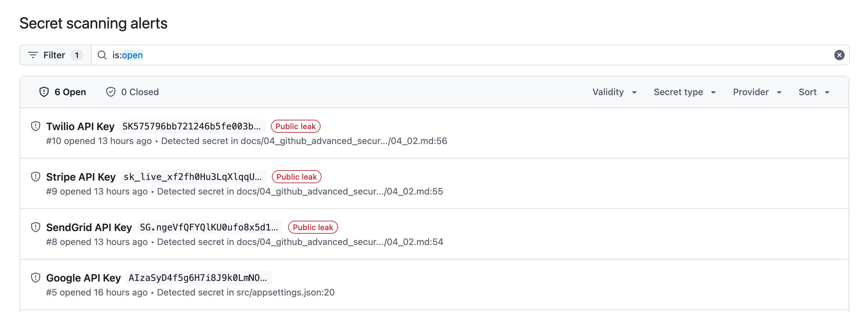
Task: Click the shield alert icon beside Twilio API Key
Action: 35,126
